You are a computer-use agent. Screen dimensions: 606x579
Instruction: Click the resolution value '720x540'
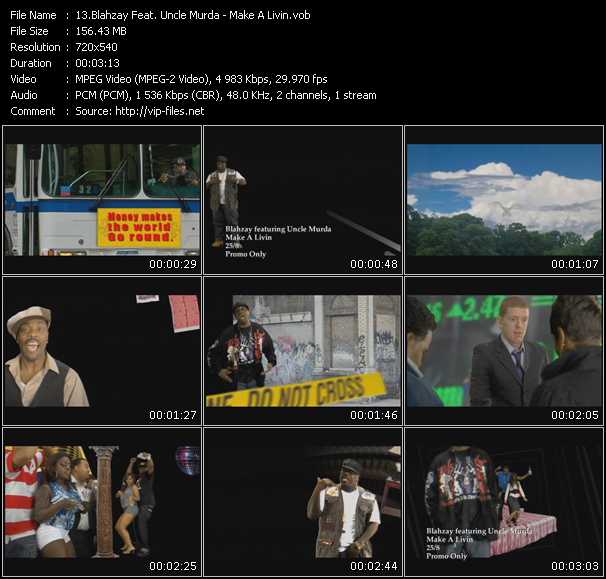(x=96, y=47)
